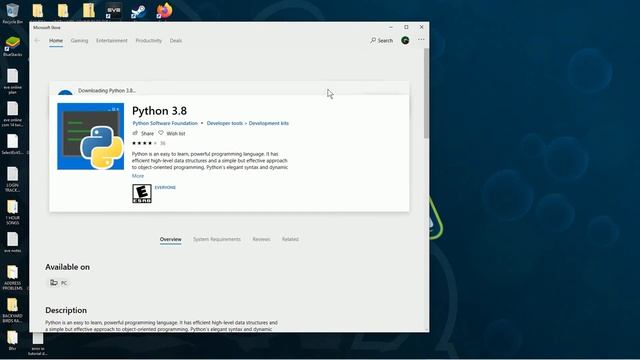Open the Developer tools category link
640x360 pixels.
[224, 123]
